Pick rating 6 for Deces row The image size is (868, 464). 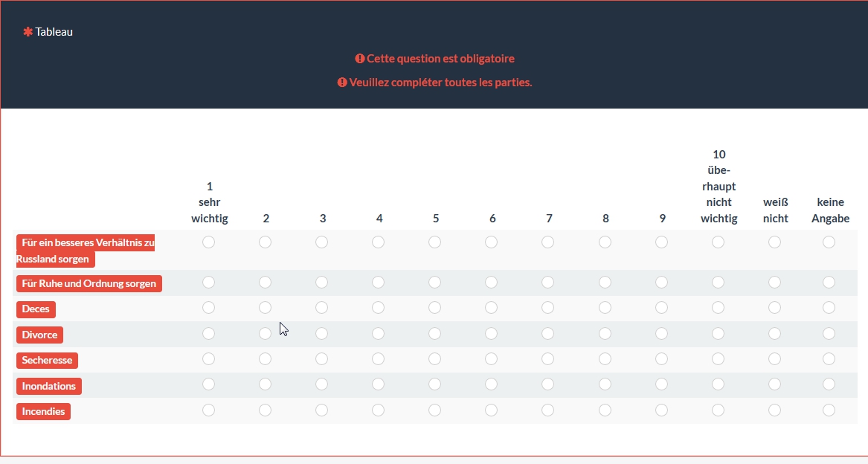coord(491,307)
